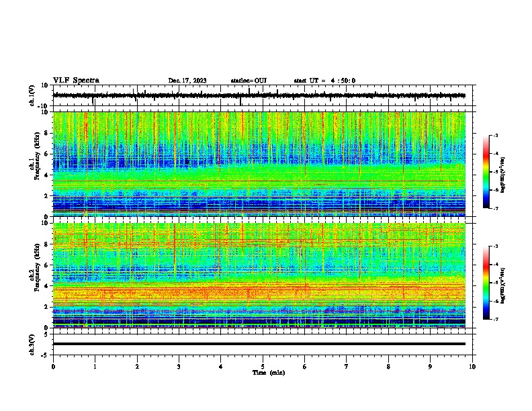Click the ch.1 "Frequency (kHz)" axis label
Viewport: 532px width, 411px height.
pyautogui.click(x=37, y=156)
